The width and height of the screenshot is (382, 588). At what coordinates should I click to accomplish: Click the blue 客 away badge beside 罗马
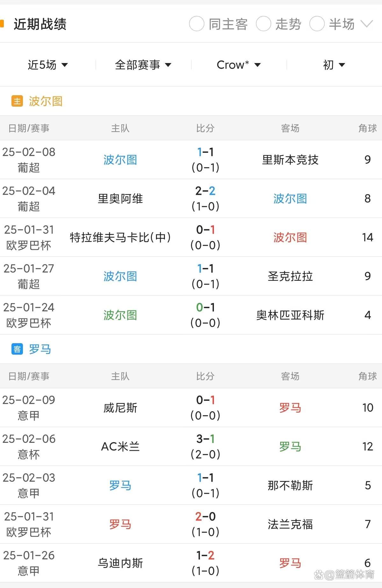(17, 349)
